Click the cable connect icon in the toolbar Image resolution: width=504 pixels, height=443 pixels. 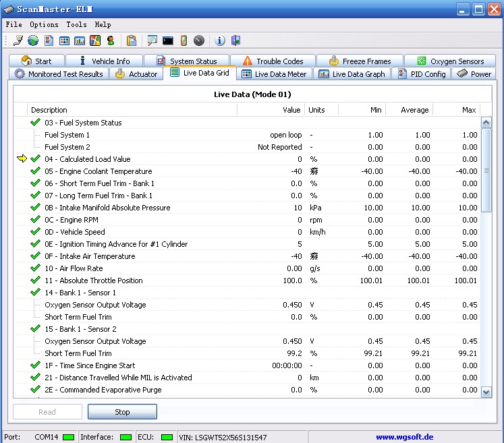tap(18, 40)
